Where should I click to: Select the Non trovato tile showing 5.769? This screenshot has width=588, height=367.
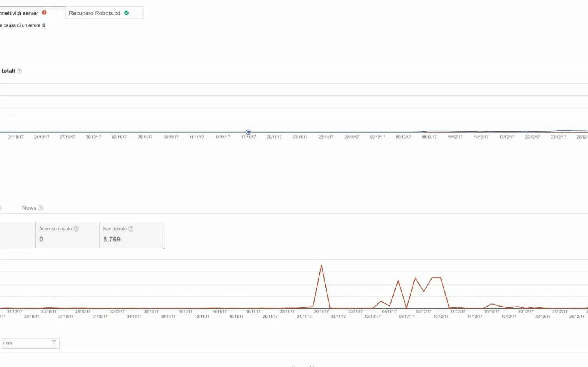point(131,236)
